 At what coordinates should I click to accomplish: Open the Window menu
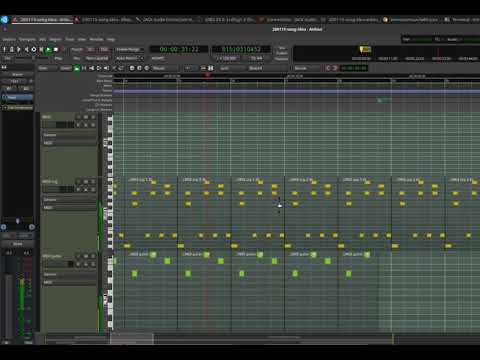click(x=96, y=39)
